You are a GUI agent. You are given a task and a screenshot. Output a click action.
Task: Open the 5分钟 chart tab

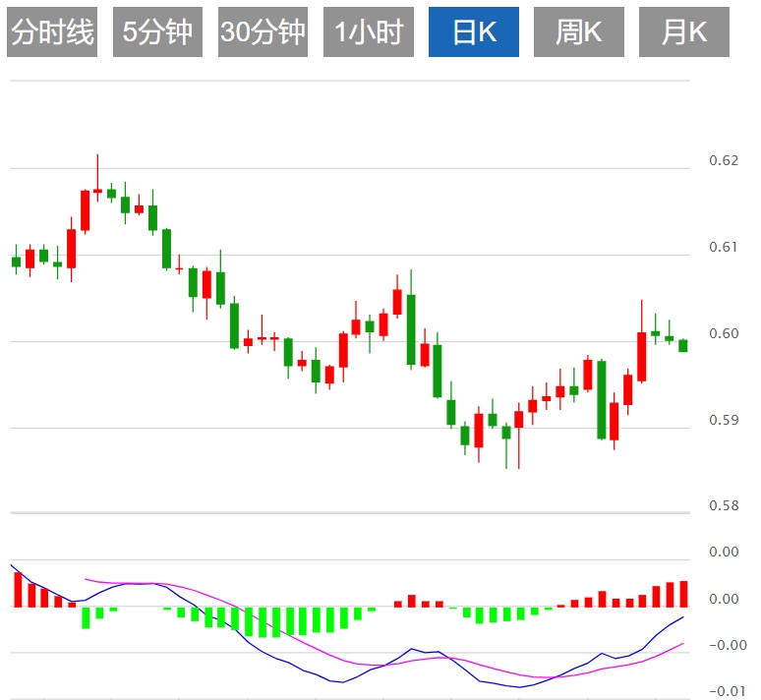click(157, 32)
